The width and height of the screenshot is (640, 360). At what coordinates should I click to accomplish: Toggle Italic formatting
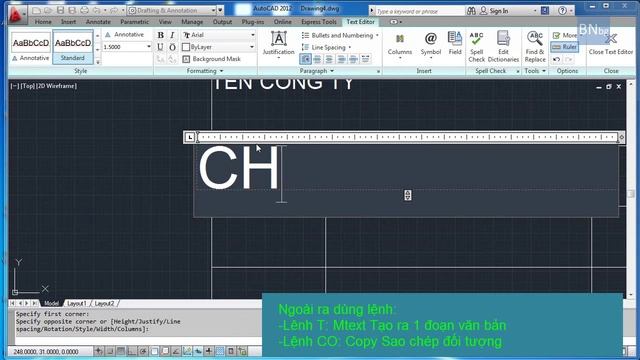172,35
